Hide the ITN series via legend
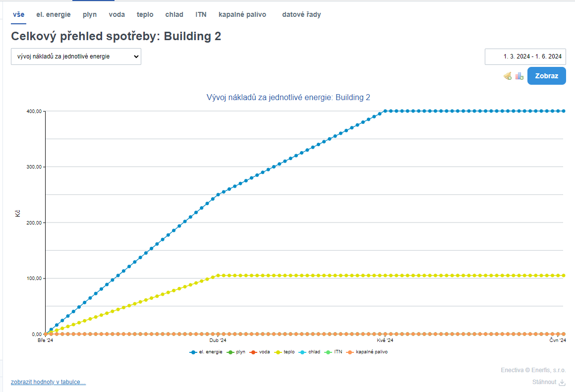575x392 pixels. tap(334, 352)
